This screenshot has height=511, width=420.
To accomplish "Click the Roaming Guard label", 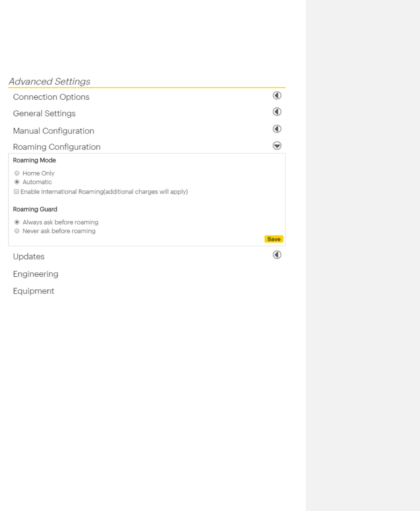I will 35,209.
